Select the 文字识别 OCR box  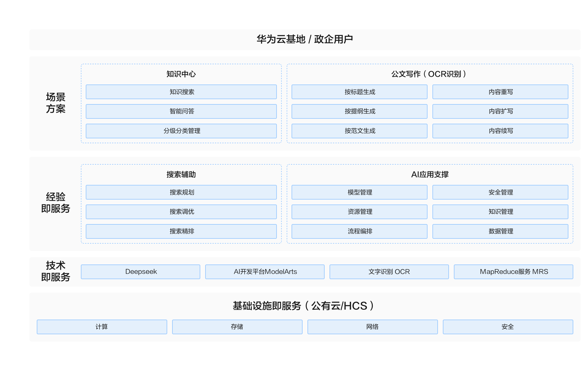[389, 272]
